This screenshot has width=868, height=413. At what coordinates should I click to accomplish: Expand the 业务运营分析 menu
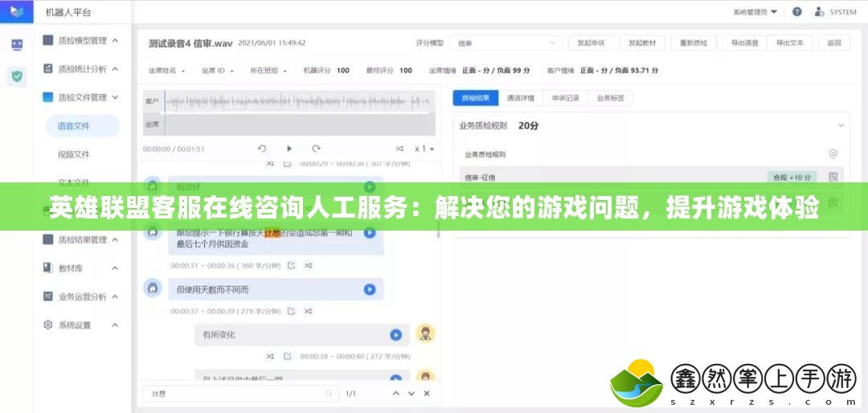pyautogui.click(x=82, y=296)
